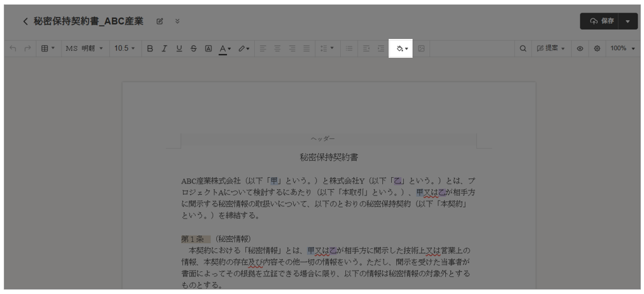Toggle bold formatting in toolbar
Viewport: 644px width, 294px height.
tap(150, 48)
